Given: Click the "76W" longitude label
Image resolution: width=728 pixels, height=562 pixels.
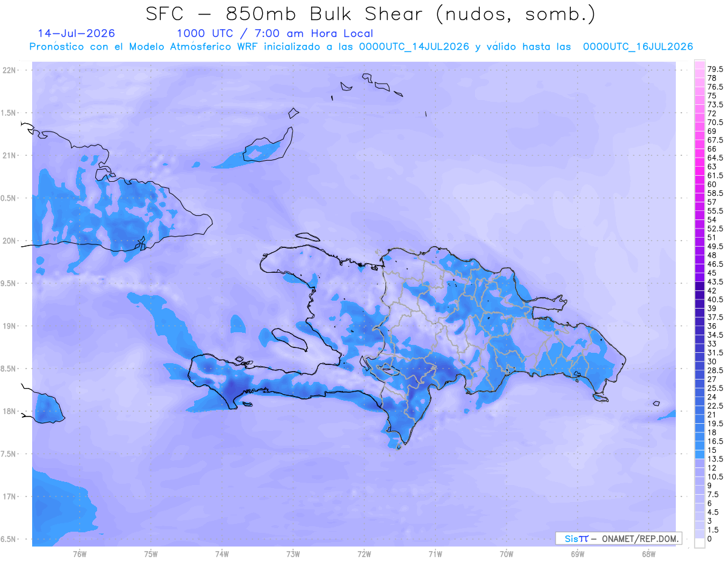Looking at the screenshot, I should pos(79,554).
